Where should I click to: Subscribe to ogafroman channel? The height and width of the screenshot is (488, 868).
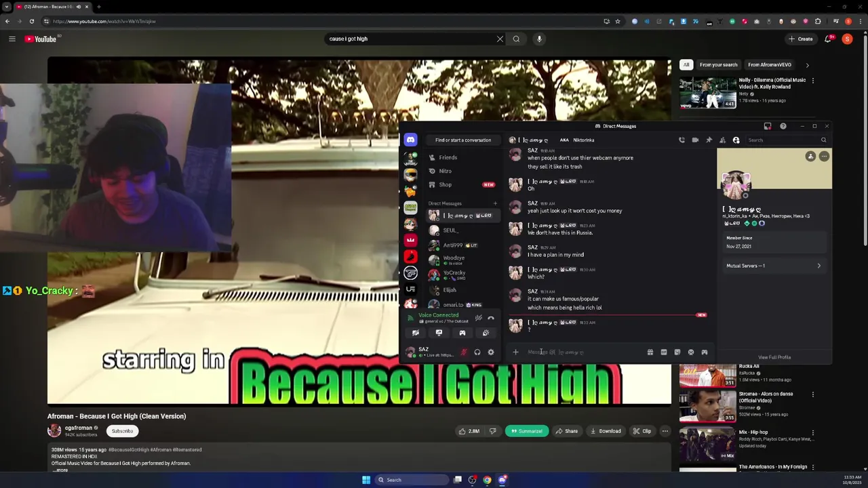[122, 431]
